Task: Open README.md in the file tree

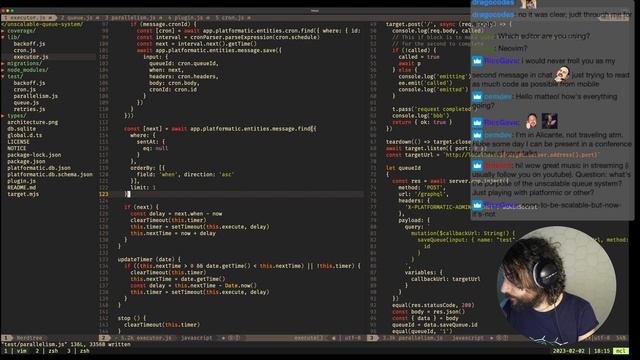Action: [x=21, y=187]
